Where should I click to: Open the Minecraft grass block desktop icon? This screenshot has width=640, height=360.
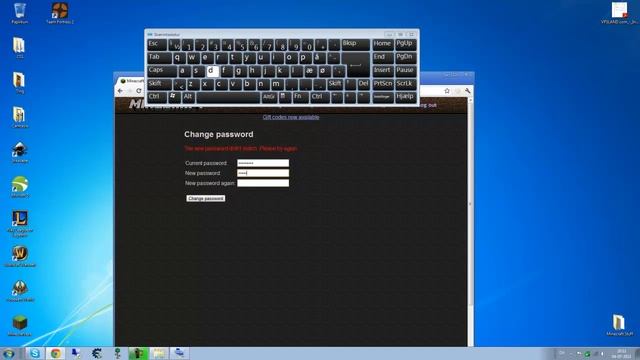[20, 324]
